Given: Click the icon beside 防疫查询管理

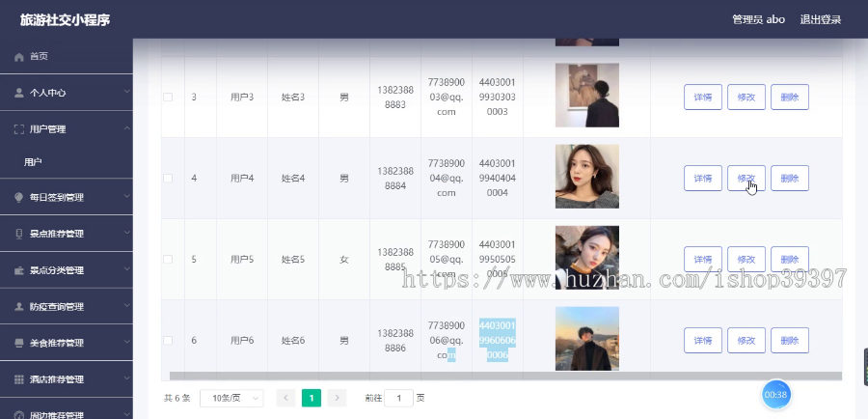Looking at the screenshot, I should click(19, 306).
